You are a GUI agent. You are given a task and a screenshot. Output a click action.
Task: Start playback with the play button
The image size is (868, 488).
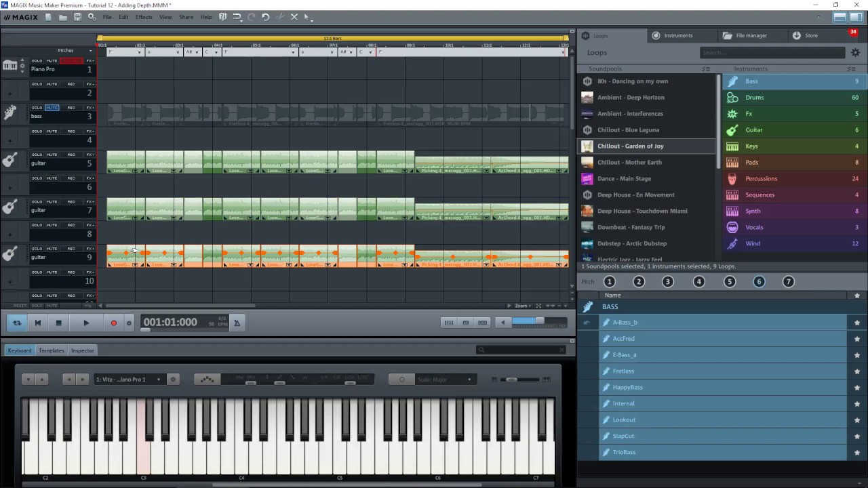pos(86,323)
